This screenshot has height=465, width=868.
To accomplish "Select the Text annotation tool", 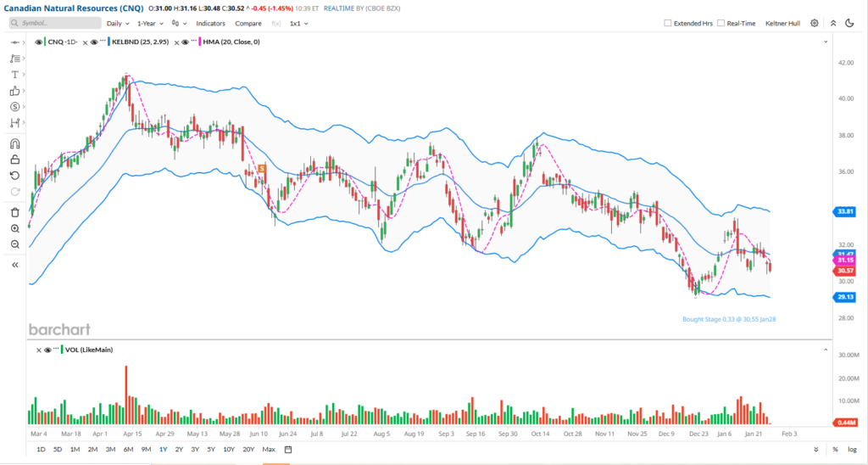I will point(14,75).
